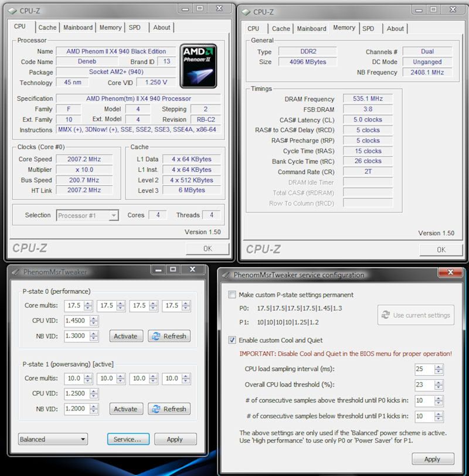Open About tab in right CPU-Z window

pos(395,29)
